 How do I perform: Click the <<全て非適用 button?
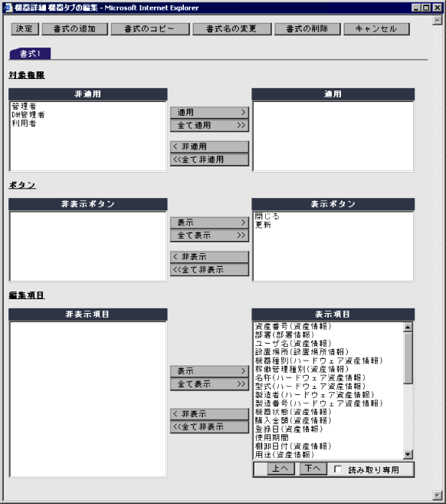[x=209, y=160]
